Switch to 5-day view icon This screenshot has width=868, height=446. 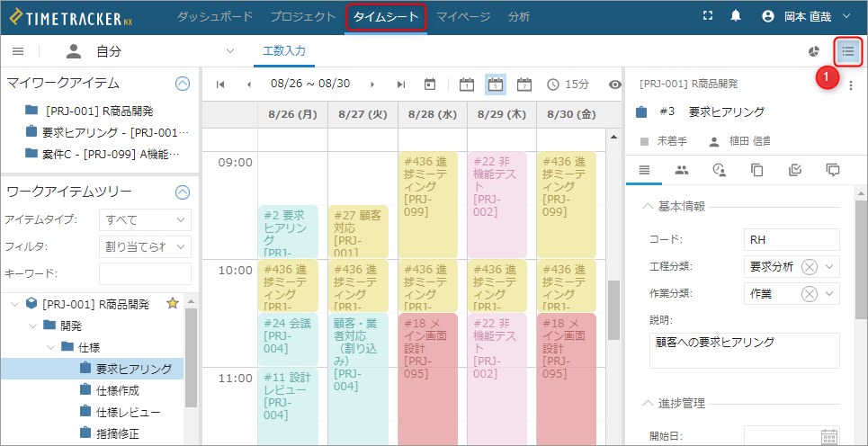(x=496, y=85)
